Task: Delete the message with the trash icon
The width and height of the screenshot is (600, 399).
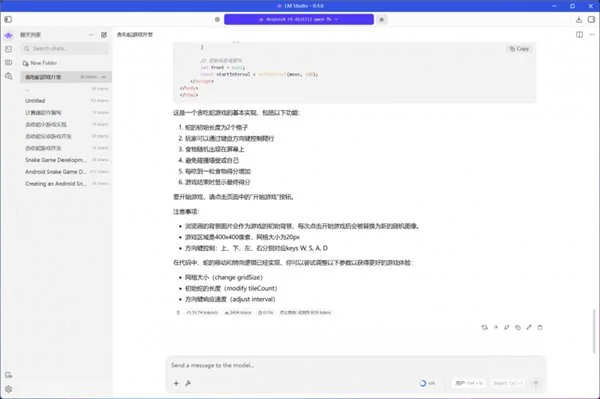Action: (540, 327)
